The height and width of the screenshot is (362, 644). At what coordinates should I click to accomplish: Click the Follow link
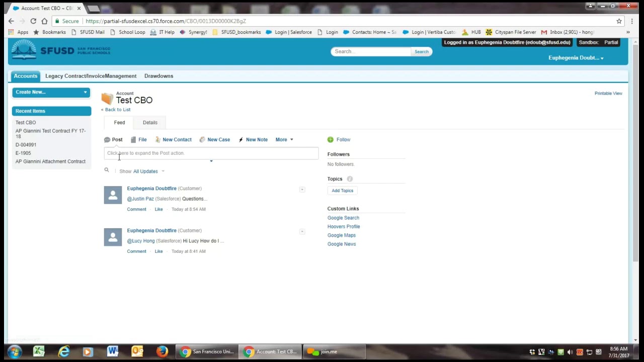[x=343, y=140]
